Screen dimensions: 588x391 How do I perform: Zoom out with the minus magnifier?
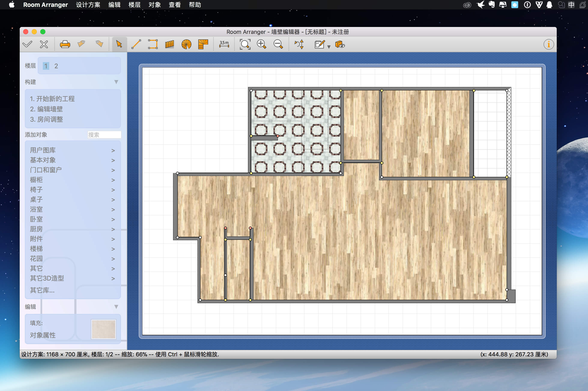(278, 44)
